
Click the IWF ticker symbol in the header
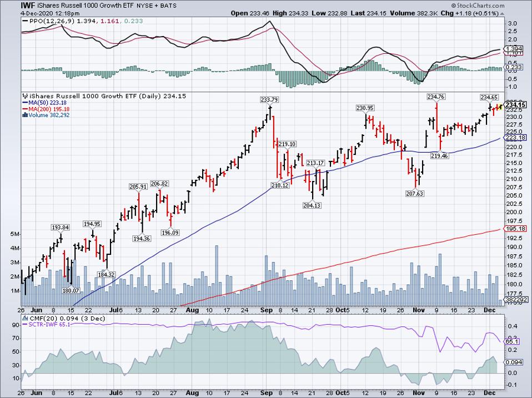click(28, 6)
